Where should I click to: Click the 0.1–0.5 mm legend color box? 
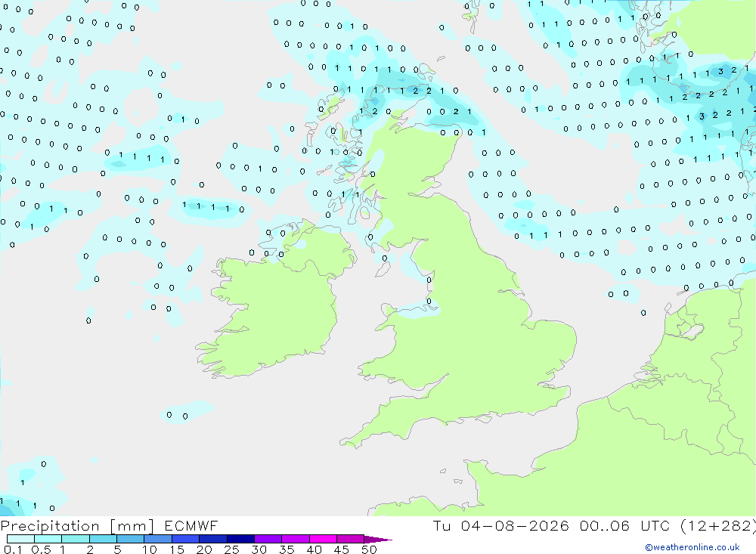[20, 539]
